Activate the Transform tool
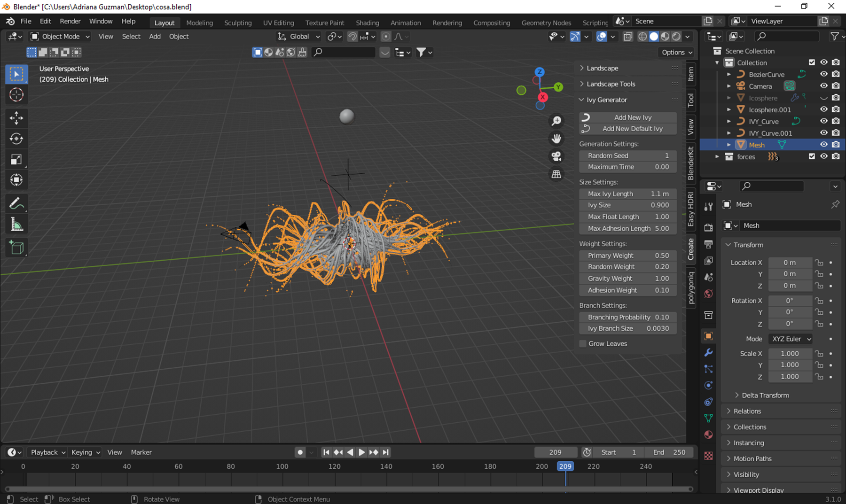Image resolution: width=846 pixels, height=504 pixels. pos(16,180)
